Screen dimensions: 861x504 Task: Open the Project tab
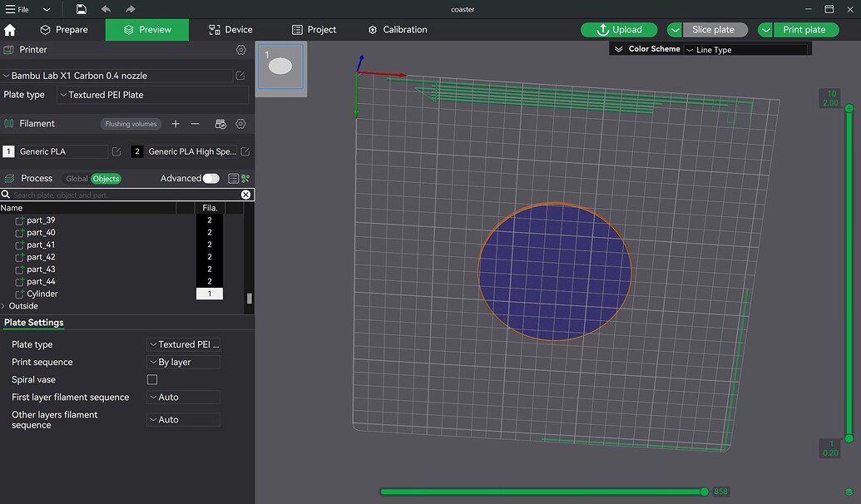314,30
